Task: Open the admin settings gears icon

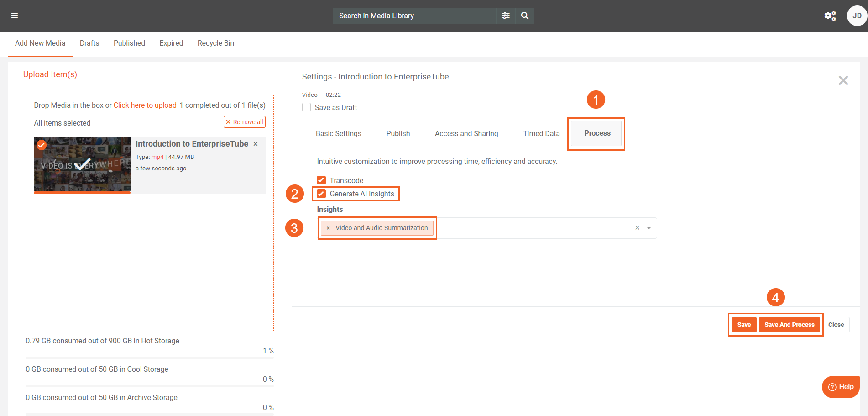Action: click(x=830, y=16)
